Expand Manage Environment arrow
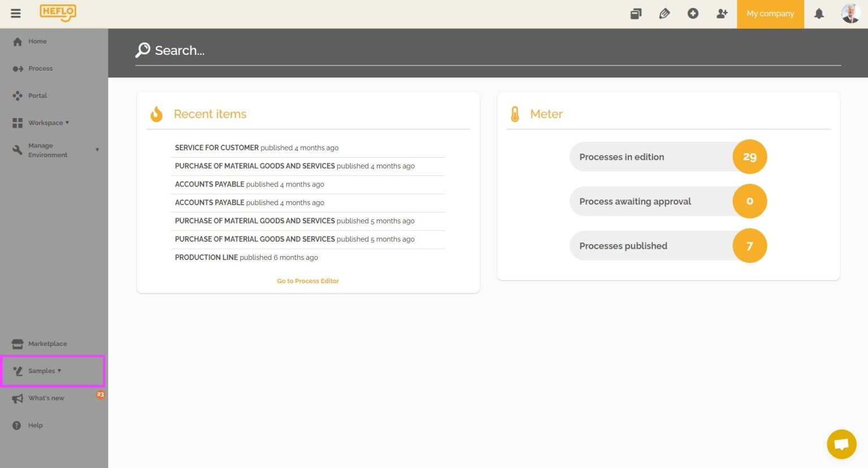 97,150
